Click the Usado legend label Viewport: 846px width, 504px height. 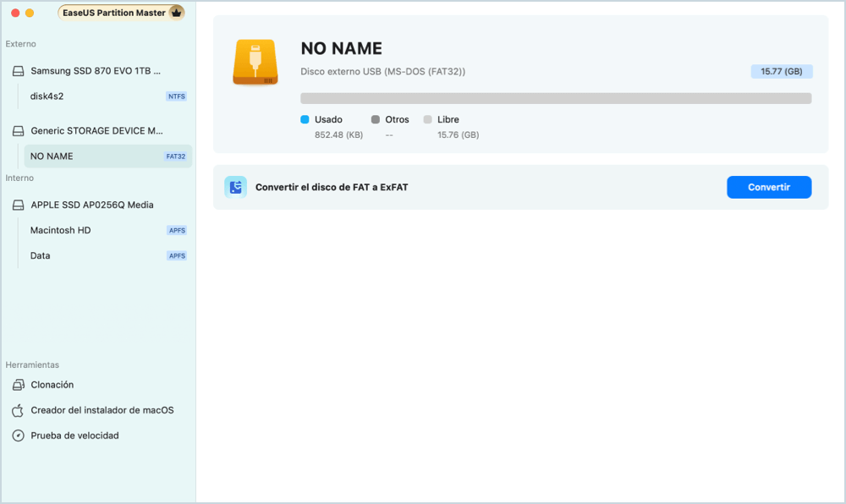(x=328, y=119)
